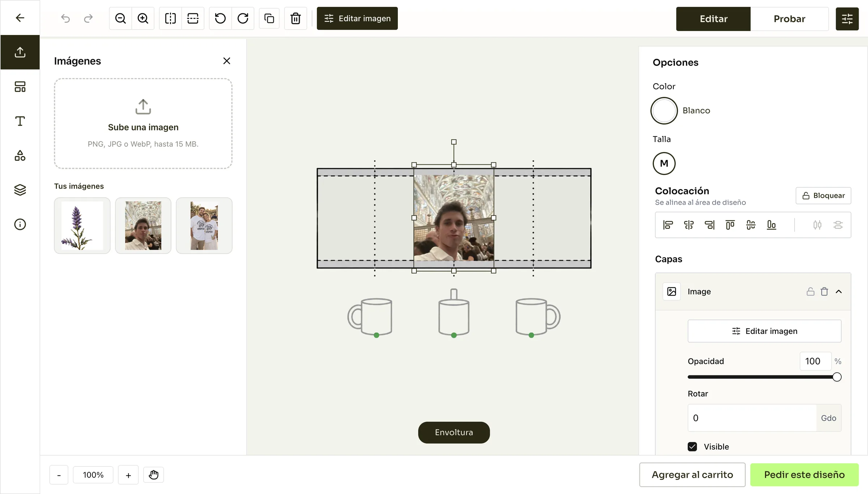Toggle the hand pan tool

[x=154, y=474]
